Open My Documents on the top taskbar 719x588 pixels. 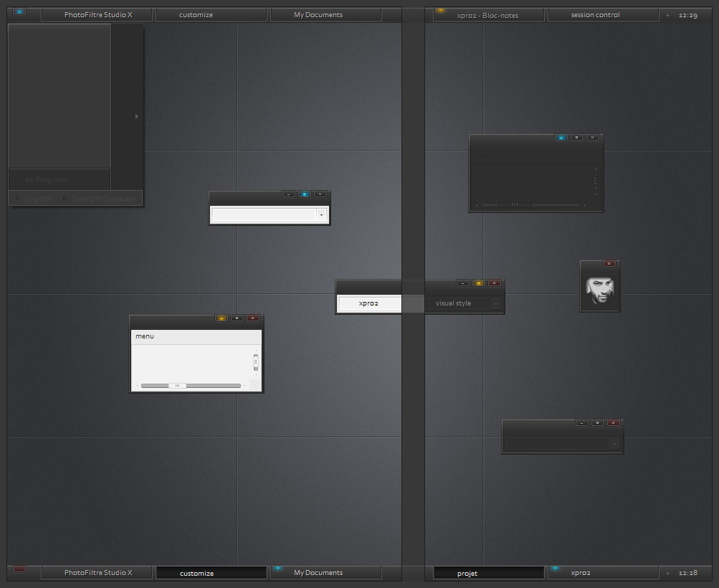(x=326, y=14)
